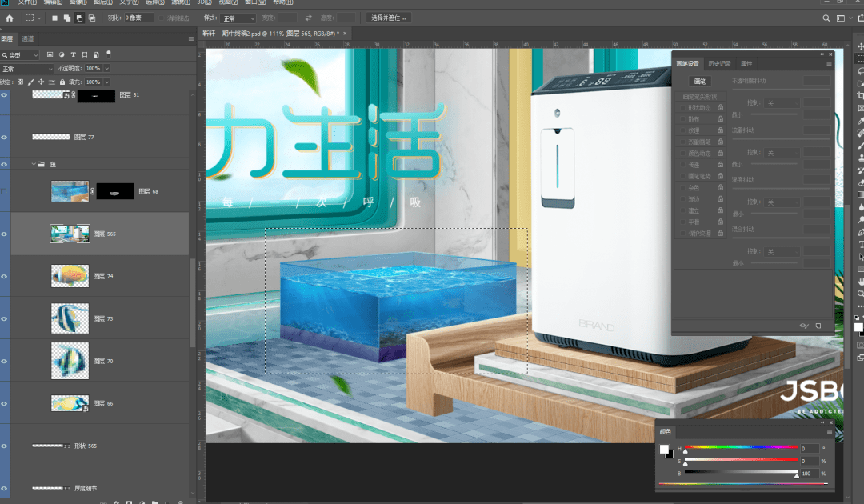Choose the subtract from selection mode icon
This screenshot has width=864, height=504.
tap(79, 18)
